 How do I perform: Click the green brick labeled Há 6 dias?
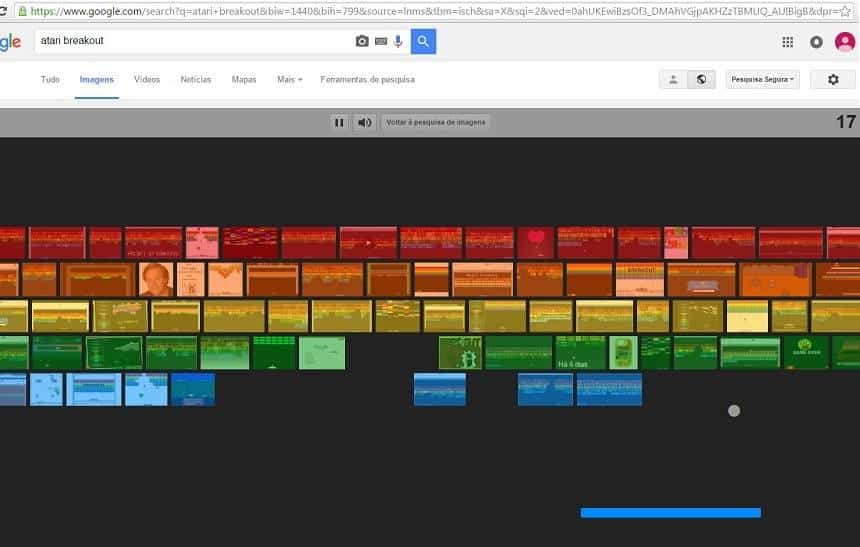581,353
